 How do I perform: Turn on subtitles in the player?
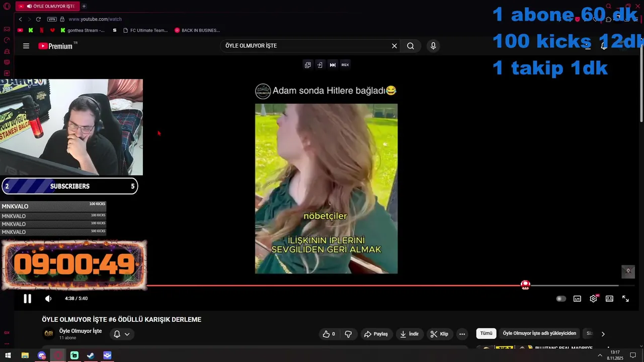tap(577, 299)
